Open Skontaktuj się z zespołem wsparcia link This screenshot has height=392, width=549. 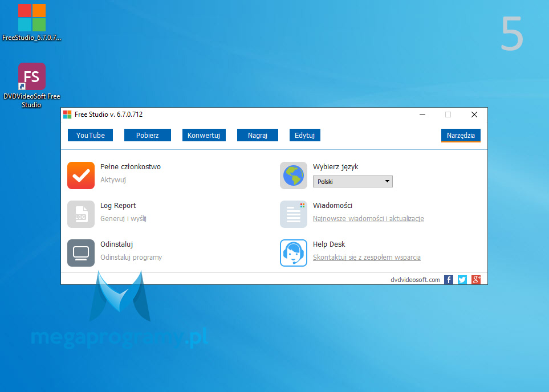(x=367, y=258)
